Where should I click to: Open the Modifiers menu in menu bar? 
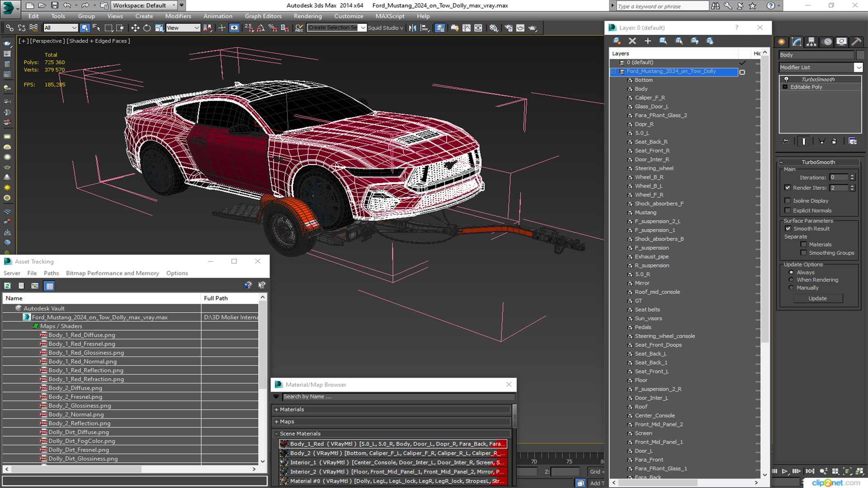(x=178, y=16)
